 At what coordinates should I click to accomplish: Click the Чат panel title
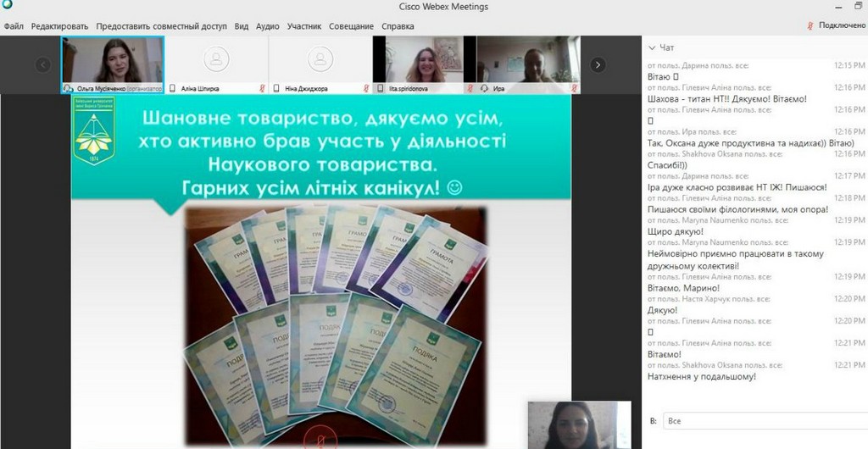tap(667, 48)
